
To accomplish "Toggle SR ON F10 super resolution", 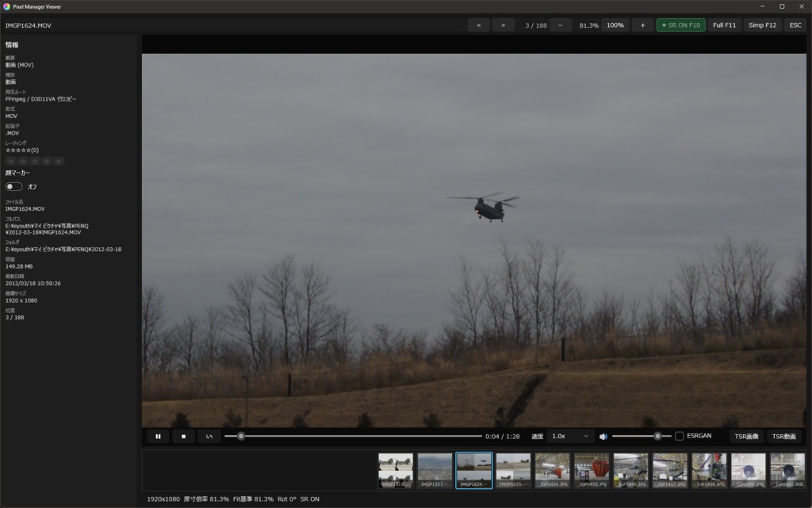I will (x=681, y=25).
